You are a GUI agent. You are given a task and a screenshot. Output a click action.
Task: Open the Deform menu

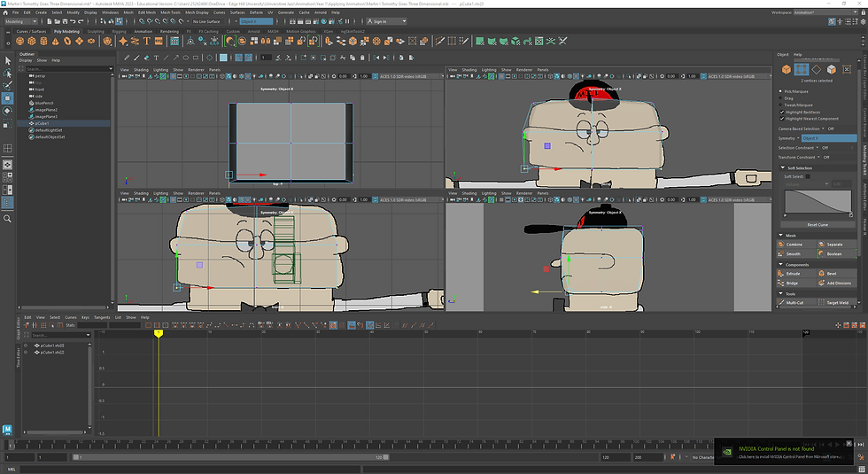coord(256,12)
